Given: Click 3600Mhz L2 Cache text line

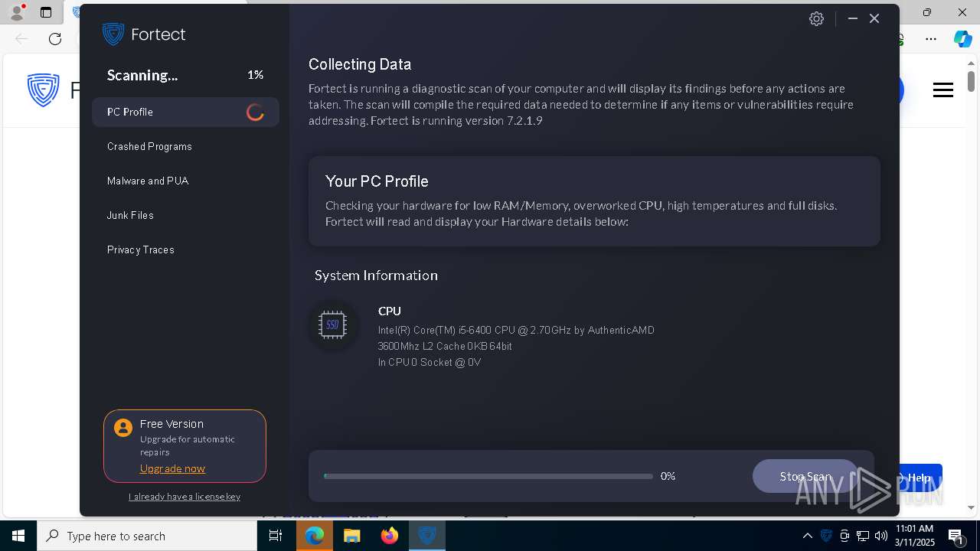Looking at the screenshot, I should pyautogui.click(x=445, y=346).
